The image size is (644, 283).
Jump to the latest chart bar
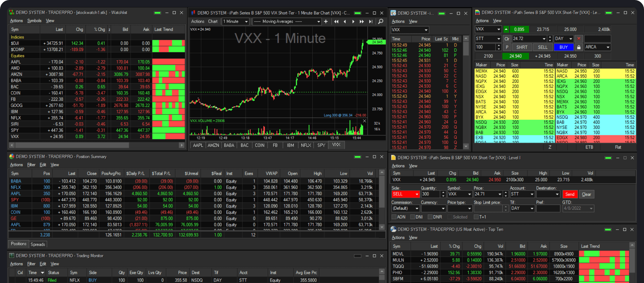[x=371, y=21]
